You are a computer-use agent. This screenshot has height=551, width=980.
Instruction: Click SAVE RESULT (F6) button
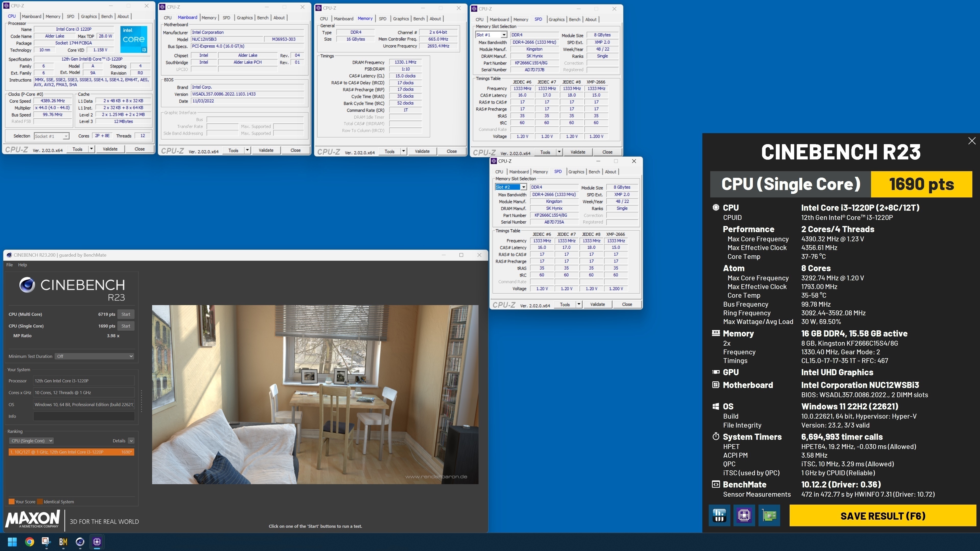883,516
